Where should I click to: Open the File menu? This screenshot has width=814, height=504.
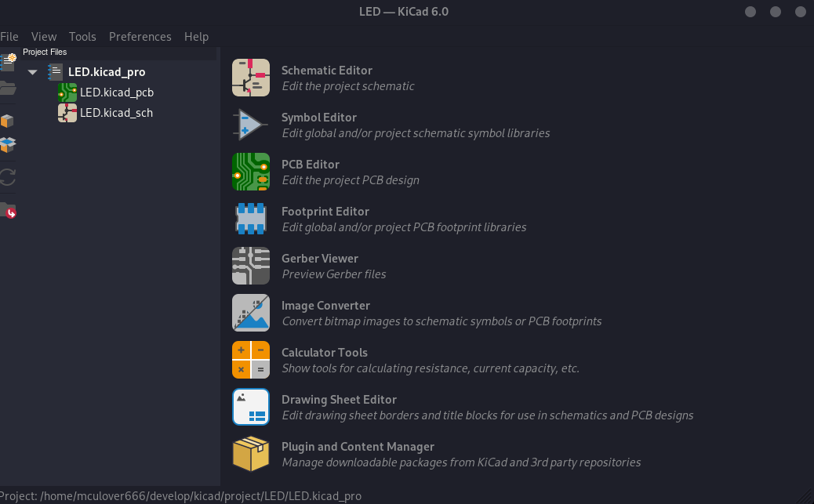[x=9, y=37]
